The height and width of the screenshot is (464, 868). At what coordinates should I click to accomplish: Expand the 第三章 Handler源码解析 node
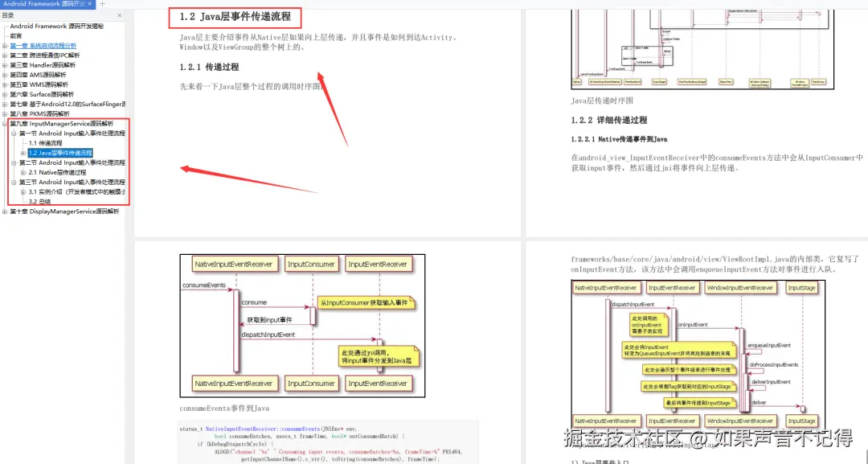5,65
